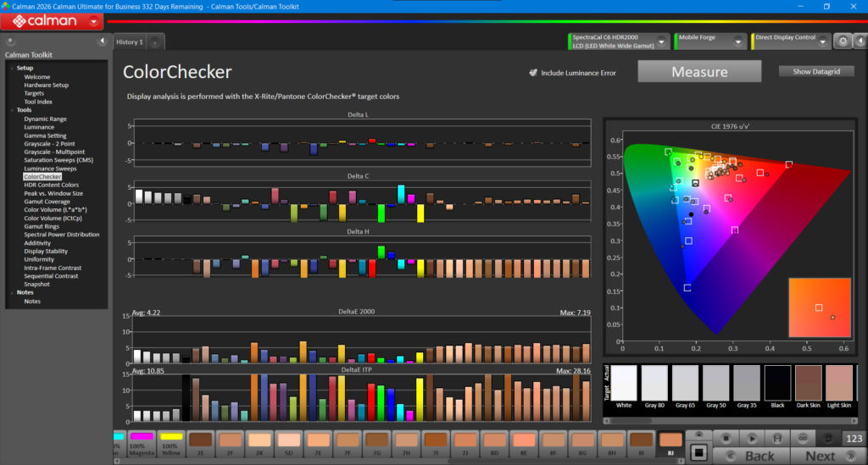Open Saturation Sweeps (CMS) tool
The image size is (868, 465).
(58, 160)
